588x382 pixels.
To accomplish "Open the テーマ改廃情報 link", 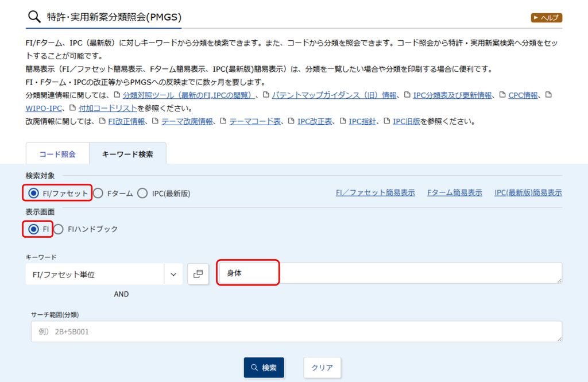I will [187, 122].
